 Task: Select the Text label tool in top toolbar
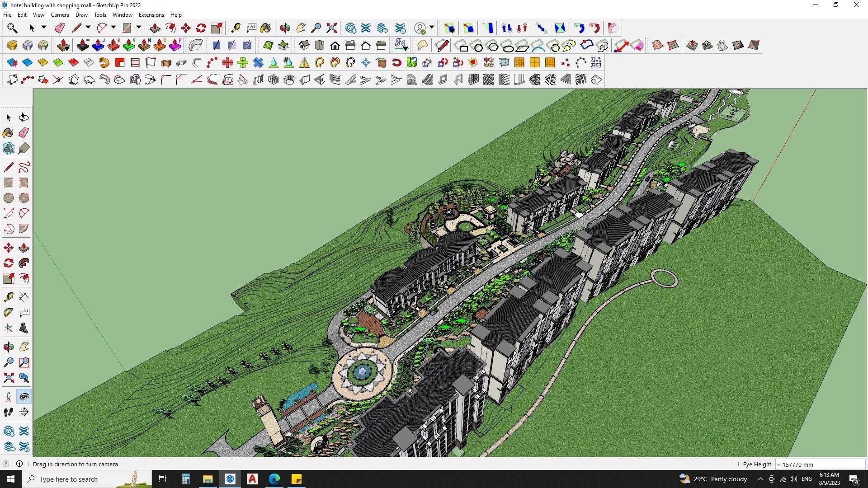click(x=251, y=28)
